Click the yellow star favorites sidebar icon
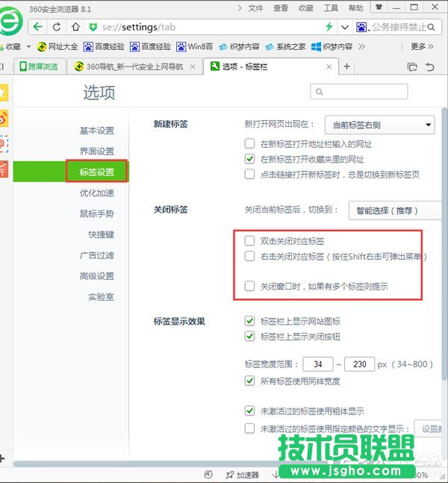Screen dimensions: 448x483 tap(4, 92)
